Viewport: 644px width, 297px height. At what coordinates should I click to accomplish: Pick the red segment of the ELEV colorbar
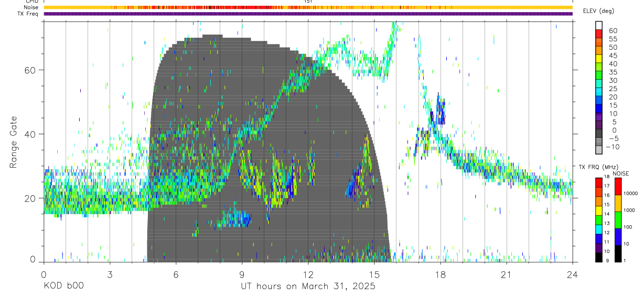tap(599, 34)
